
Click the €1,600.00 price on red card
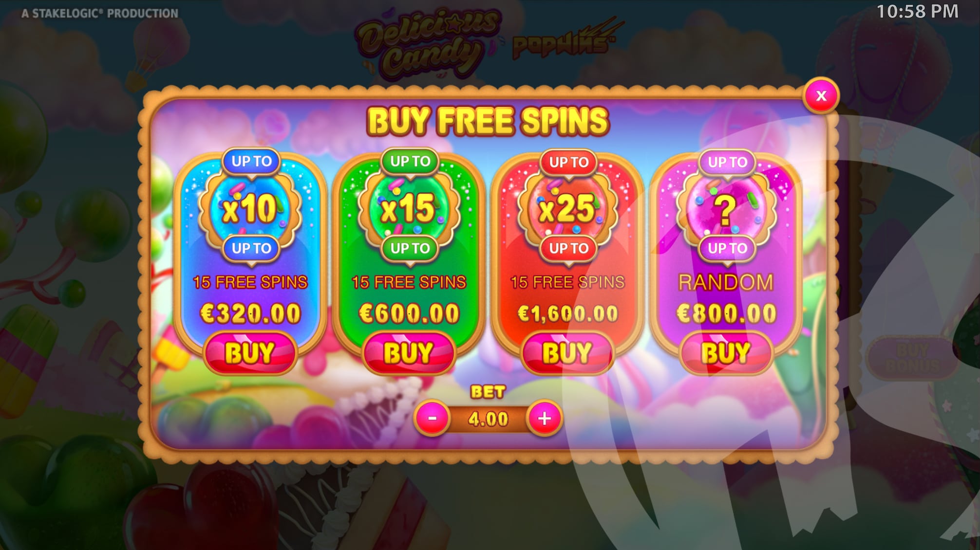click(568, 313)
